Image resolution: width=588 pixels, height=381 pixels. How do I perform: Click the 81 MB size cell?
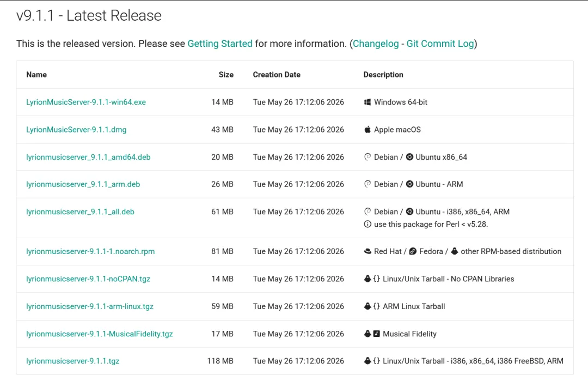tap(222, 251)
